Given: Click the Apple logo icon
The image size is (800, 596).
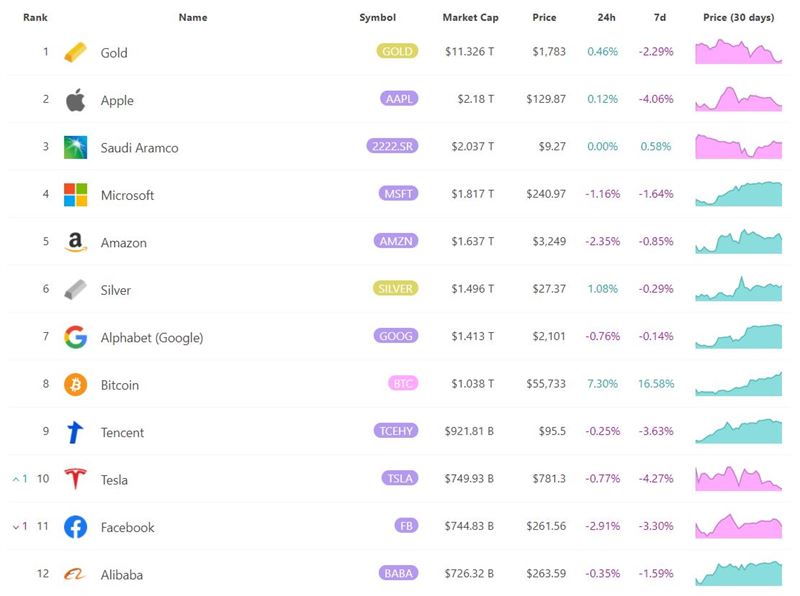Looking at the screenshot, I should [x=76, y=100].
